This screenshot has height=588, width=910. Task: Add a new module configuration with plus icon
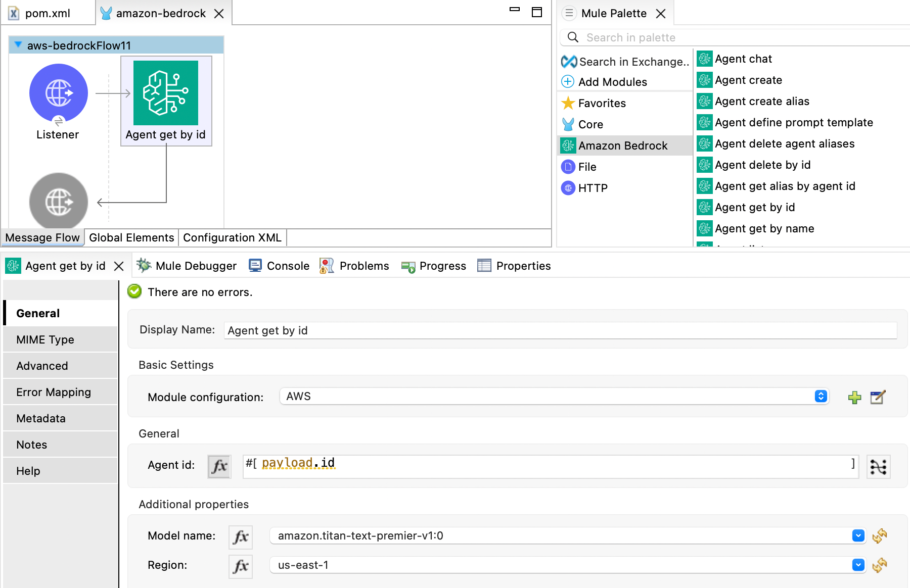855,398
